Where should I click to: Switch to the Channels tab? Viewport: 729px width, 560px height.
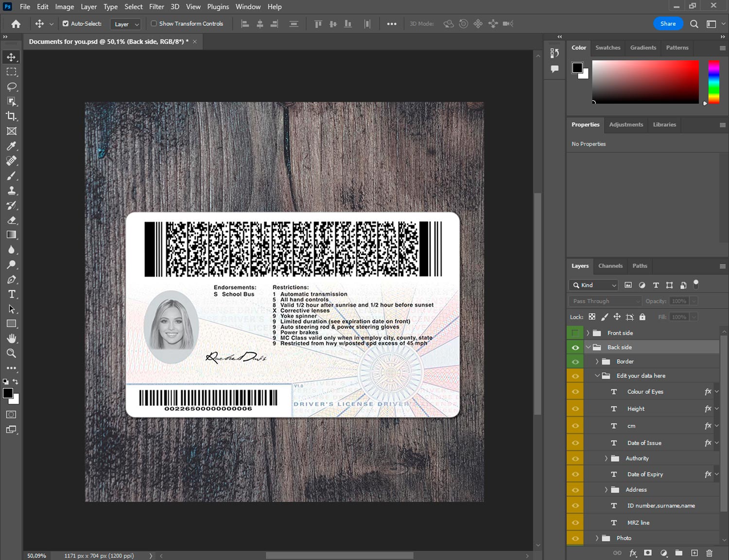pos(610,266)
